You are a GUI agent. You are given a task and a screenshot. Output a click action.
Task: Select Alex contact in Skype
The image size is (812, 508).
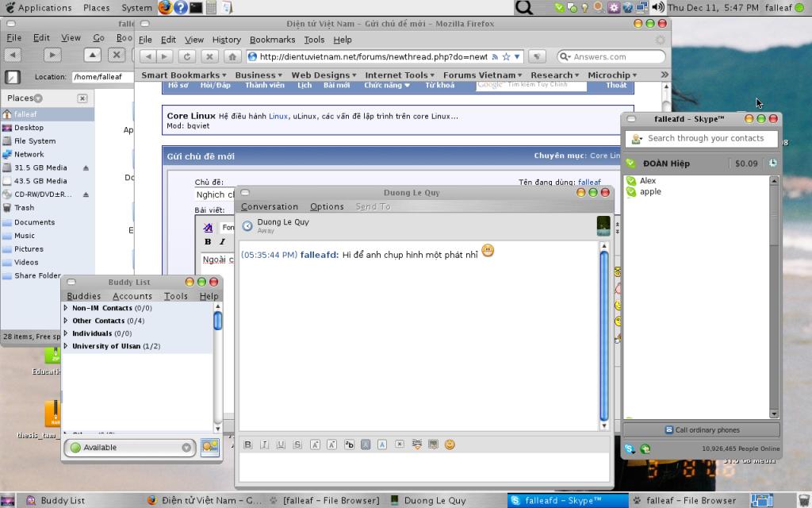pos(647,180)
